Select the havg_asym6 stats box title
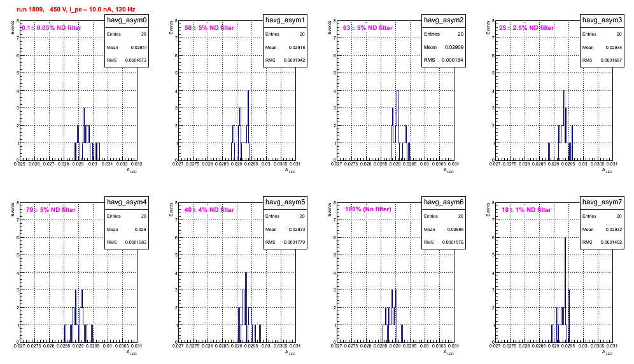 [x=444, y=202]
